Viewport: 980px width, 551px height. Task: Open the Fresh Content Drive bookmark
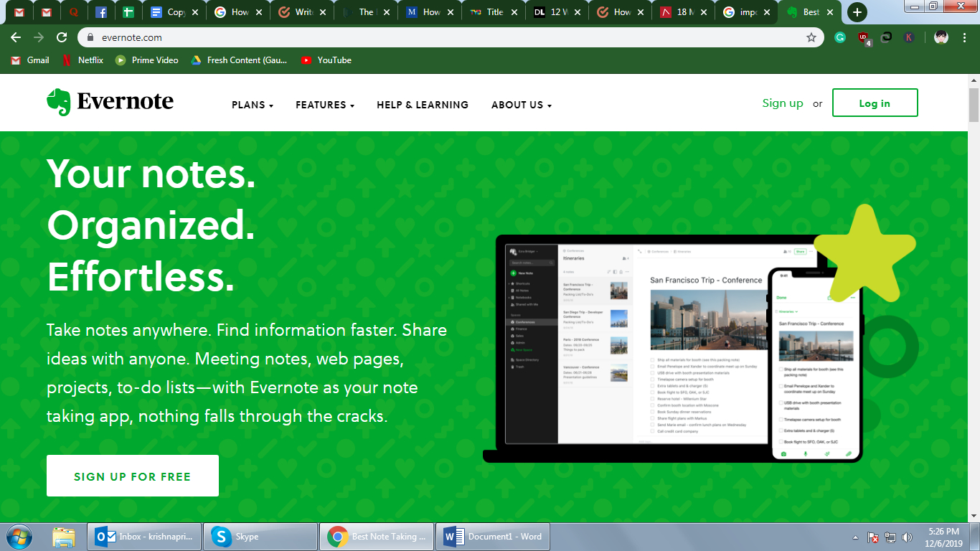(x=239, y=60)
